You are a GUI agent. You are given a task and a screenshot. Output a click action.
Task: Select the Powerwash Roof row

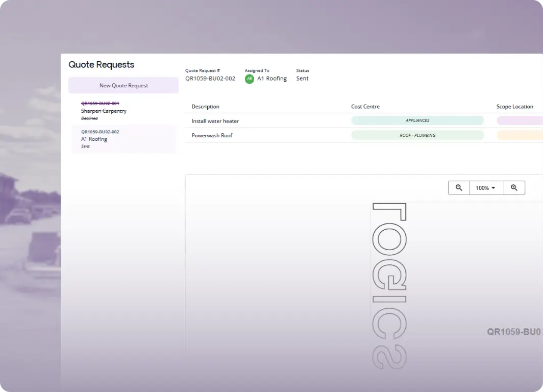pos(212,136)
